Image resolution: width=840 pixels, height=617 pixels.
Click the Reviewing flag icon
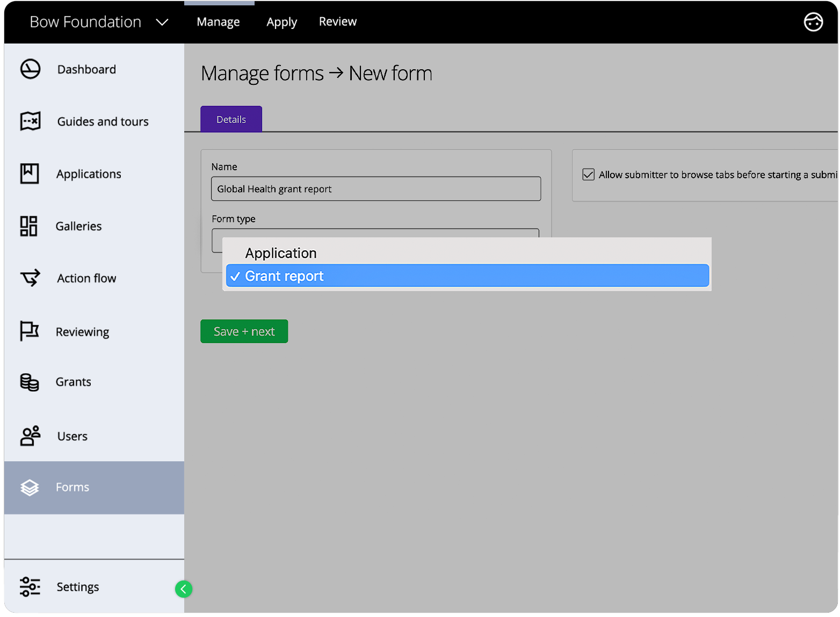point(30,331)
